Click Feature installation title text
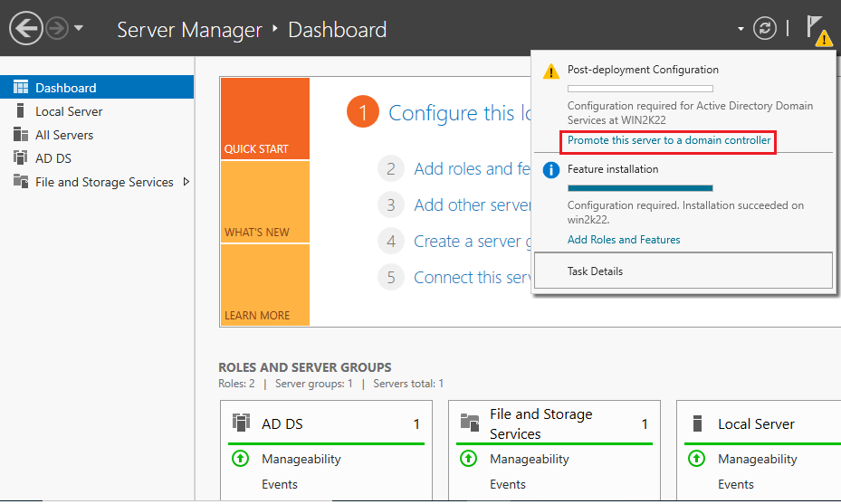 [613, 169]
